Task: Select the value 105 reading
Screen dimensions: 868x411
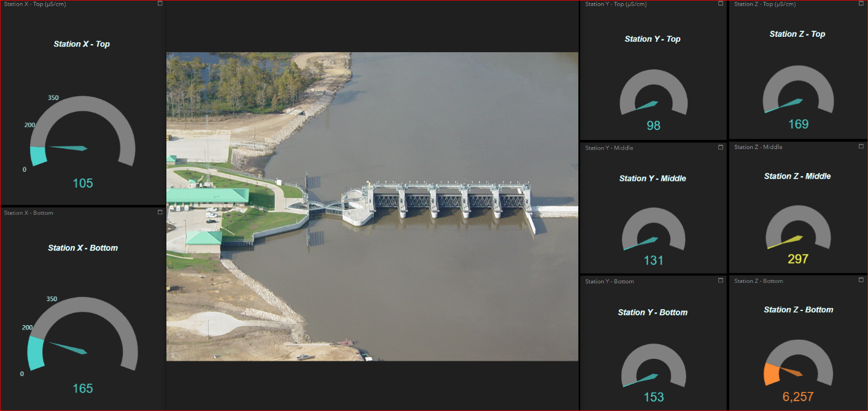Action: pos(83,183)
